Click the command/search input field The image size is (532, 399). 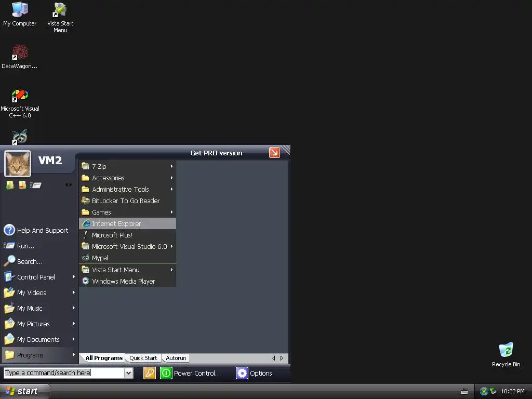point(64,373)
